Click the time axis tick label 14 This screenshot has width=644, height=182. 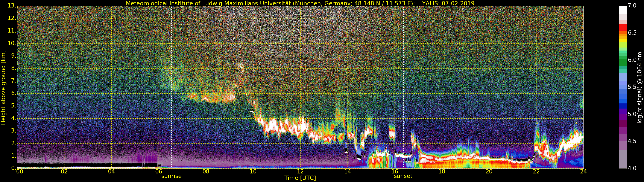point(348,172)
